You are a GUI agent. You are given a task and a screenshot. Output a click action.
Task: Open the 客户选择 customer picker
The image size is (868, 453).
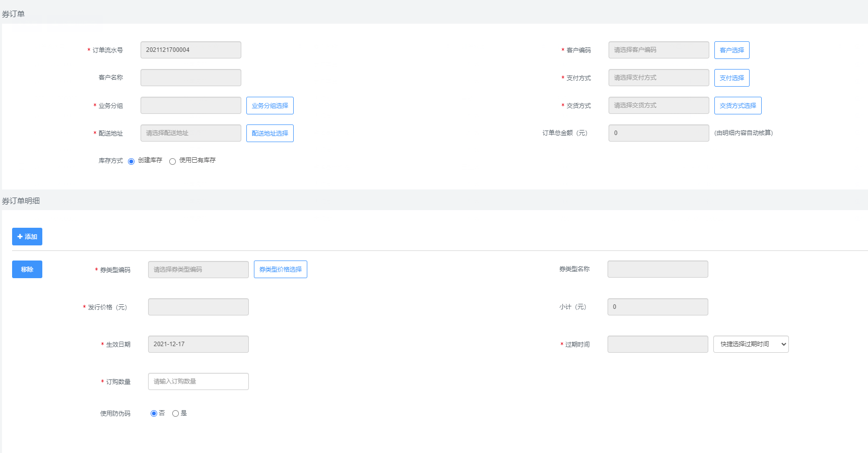731,50
